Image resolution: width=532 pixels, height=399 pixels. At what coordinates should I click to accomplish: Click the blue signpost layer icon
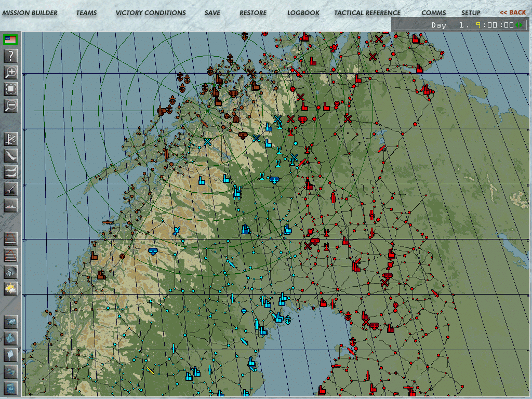coord(10,355)
